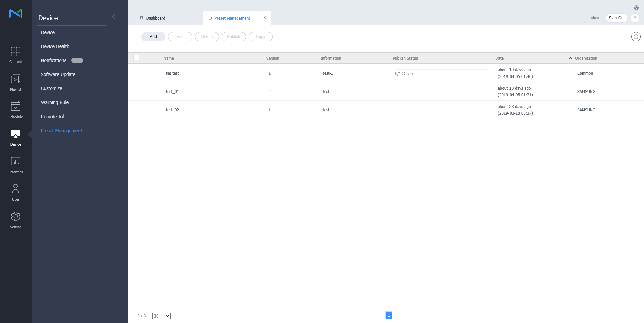
Task: Open the Statistics section icon
Action: tap(16, 162)
